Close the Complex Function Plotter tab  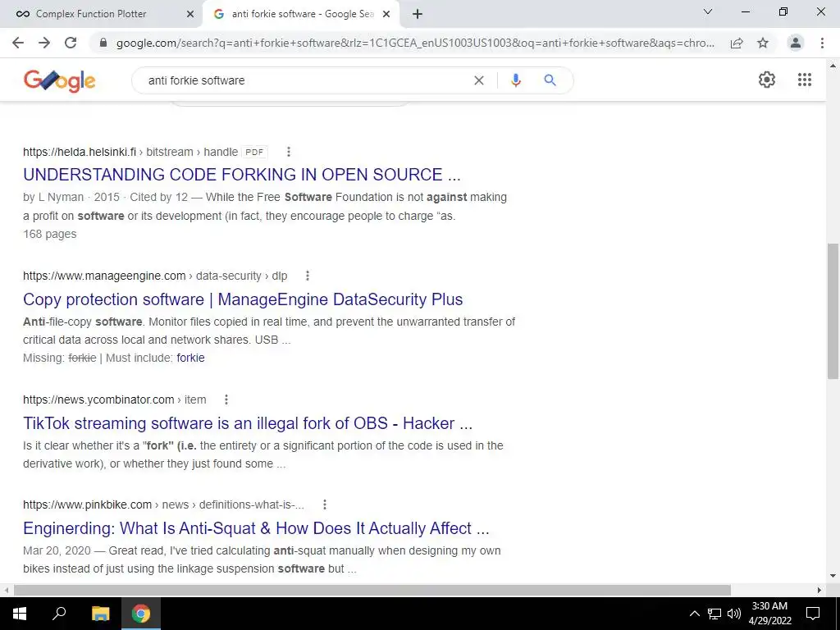190,14
